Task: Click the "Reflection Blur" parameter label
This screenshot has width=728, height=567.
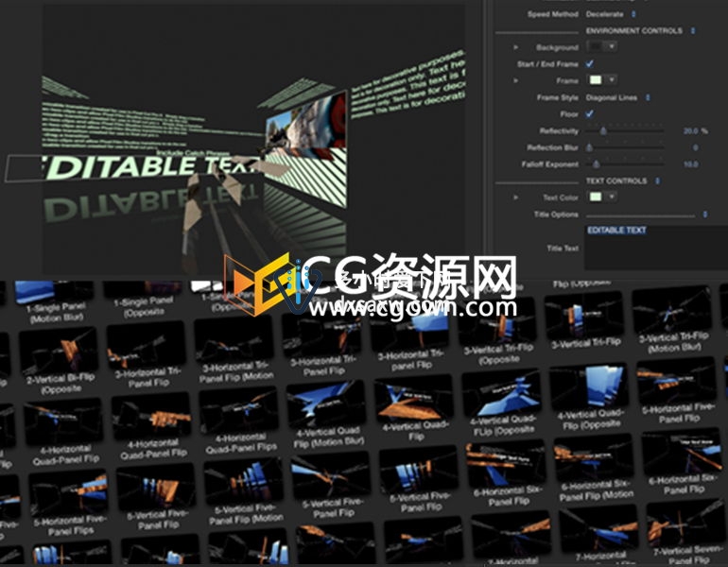Action: click(x=552, y=148)
